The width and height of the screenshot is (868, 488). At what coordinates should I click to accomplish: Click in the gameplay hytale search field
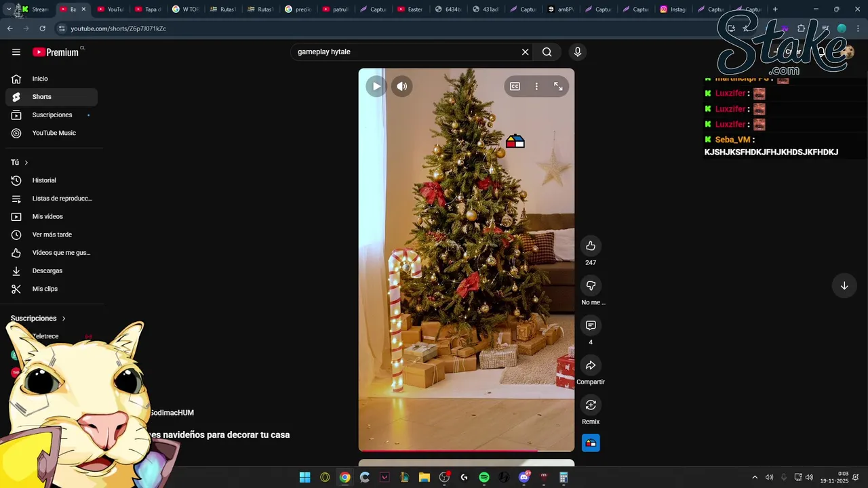pyautogui.click(x=406, y=52)
